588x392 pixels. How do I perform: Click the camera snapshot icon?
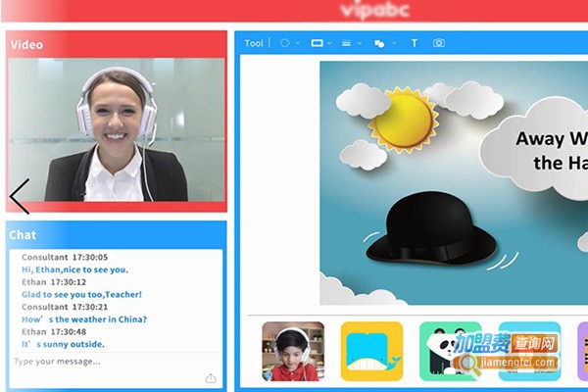tap(439, 43)
